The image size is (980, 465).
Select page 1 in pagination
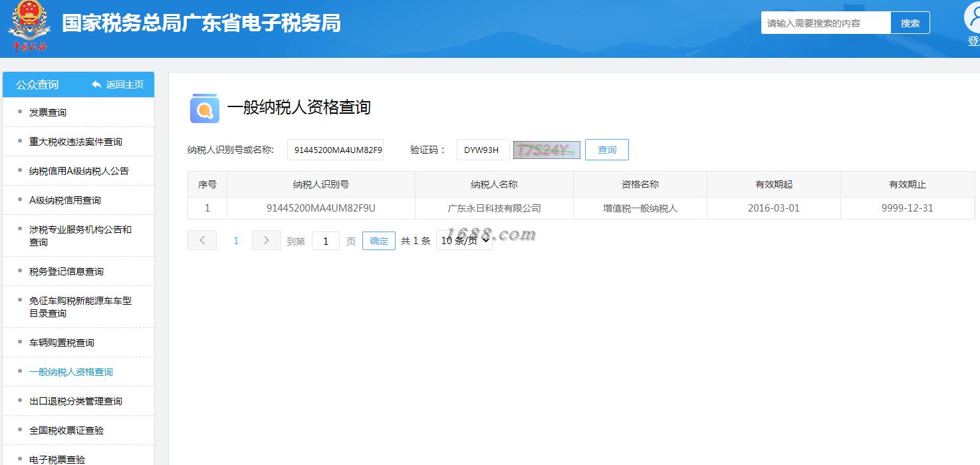235,241
